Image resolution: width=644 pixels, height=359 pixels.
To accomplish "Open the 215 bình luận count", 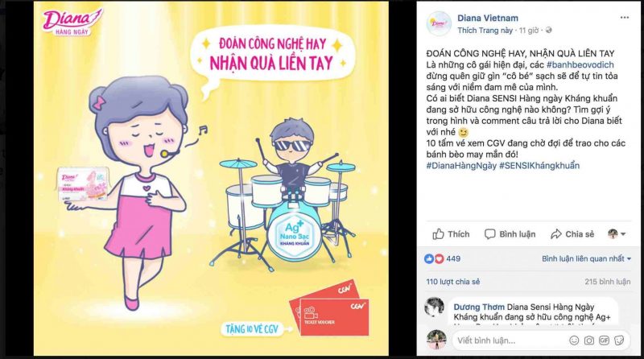I will point(608,282).
